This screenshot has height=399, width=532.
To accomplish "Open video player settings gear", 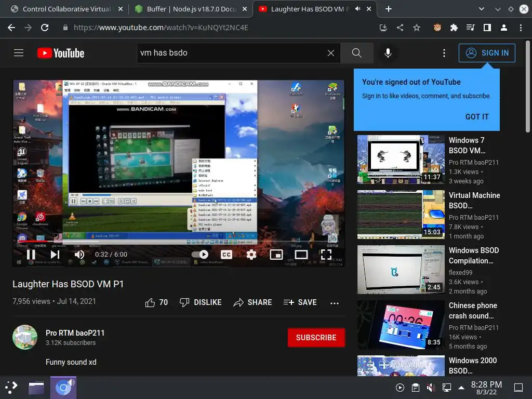I will click(251, 255).
